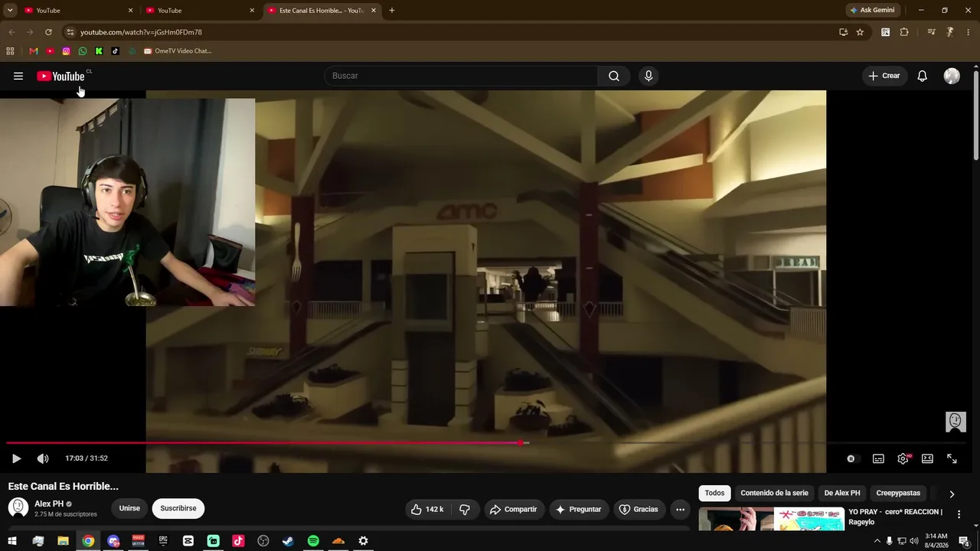980x551 pixels.
Task: Launch Spotify from the taskbar
Action: tap(313, 541)
